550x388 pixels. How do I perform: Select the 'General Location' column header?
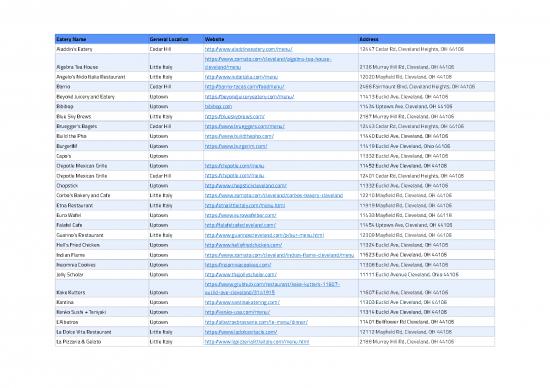pos(176,39)
